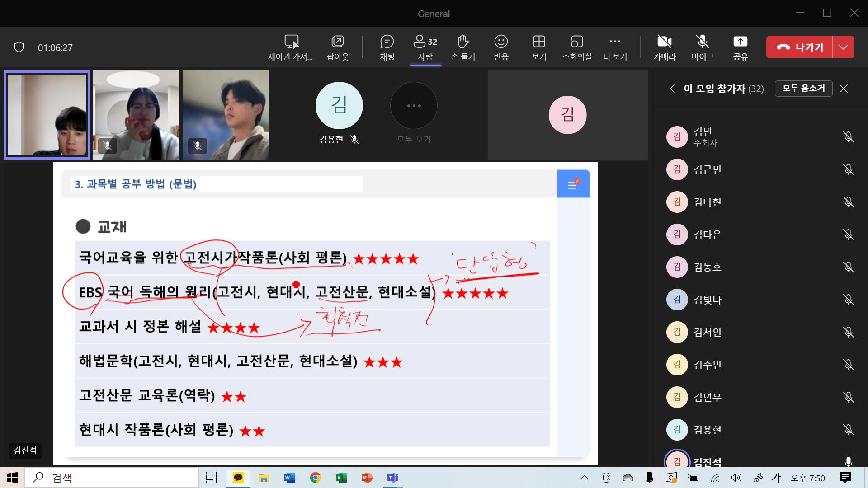
Task: Expand the view all (모두 보기) participants bubble
Action: tap(414, 106)
